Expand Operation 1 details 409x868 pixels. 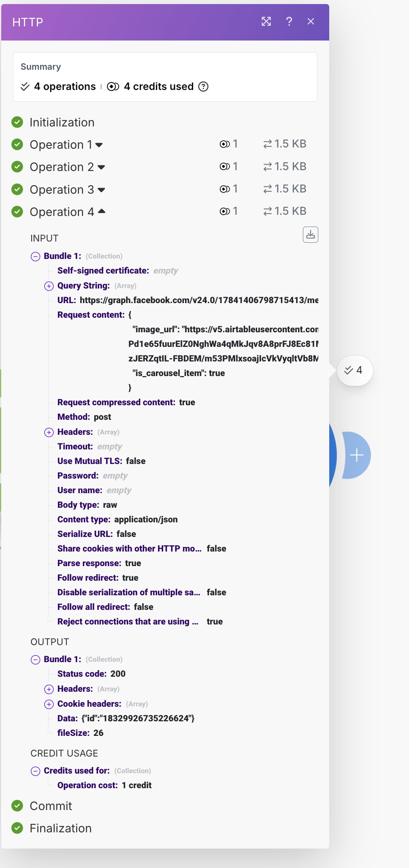point(99,145)
